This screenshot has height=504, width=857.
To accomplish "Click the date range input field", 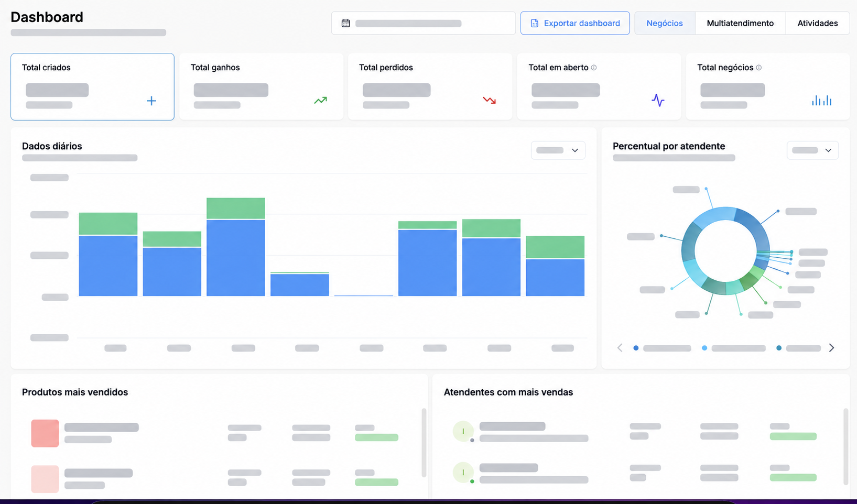I will coord(424,23).
